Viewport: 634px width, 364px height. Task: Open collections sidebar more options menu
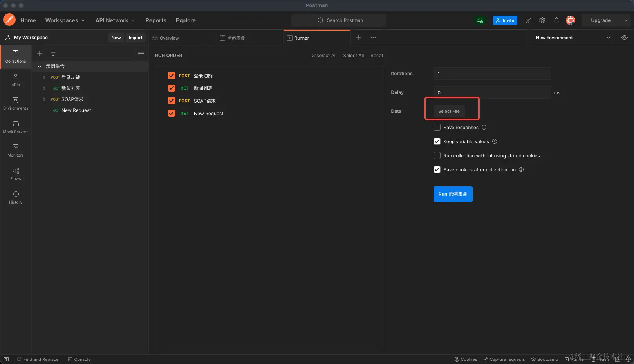(x=141, y=53)
